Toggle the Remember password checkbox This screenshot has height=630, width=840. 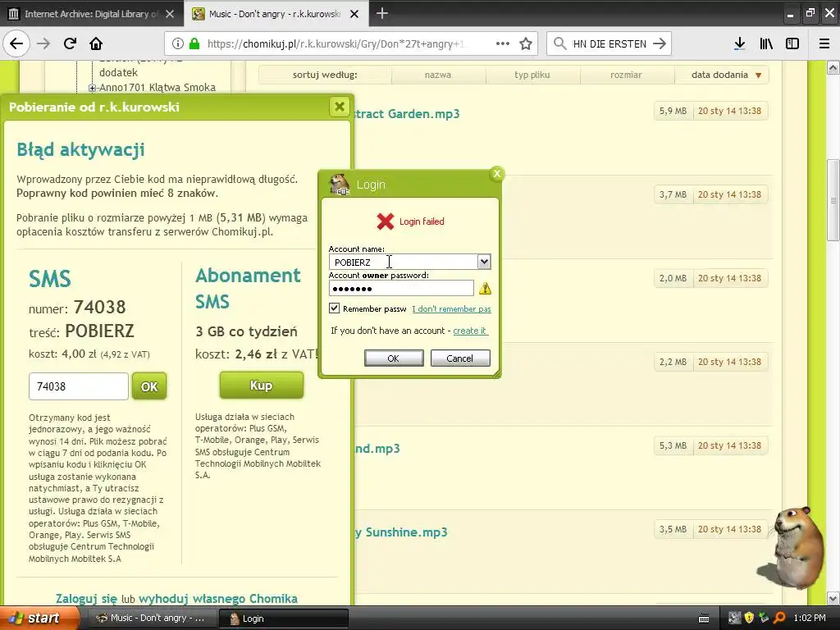334,308
